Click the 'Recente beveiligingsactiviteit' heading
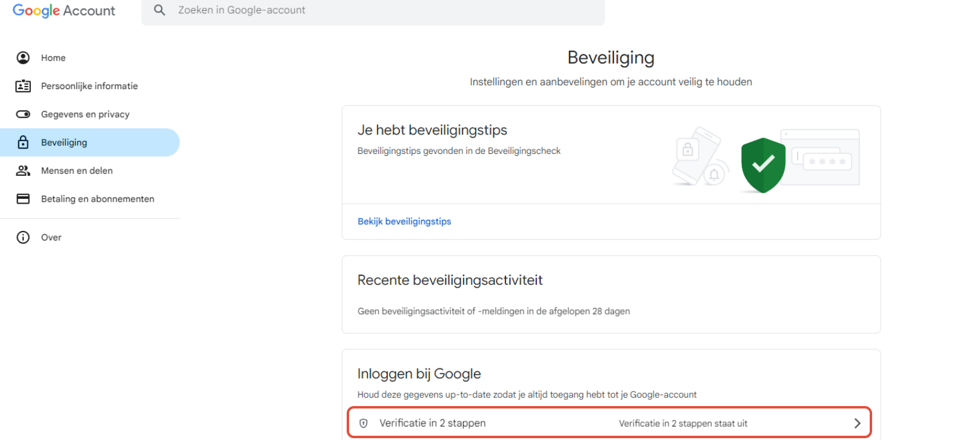This screenshot has height=440, width=980. tap(450, 280)
